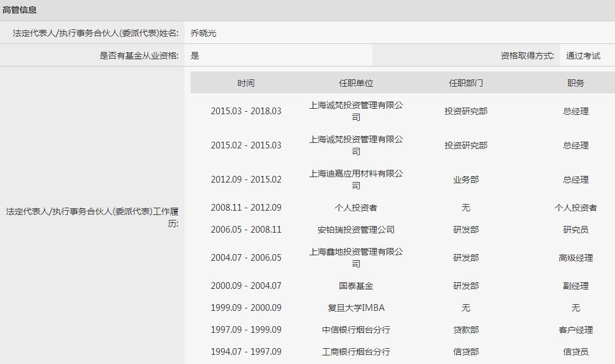Click '总经理' in the 2012.09 - 2015.02 row

pyautogui.click(x=575, y=180)
